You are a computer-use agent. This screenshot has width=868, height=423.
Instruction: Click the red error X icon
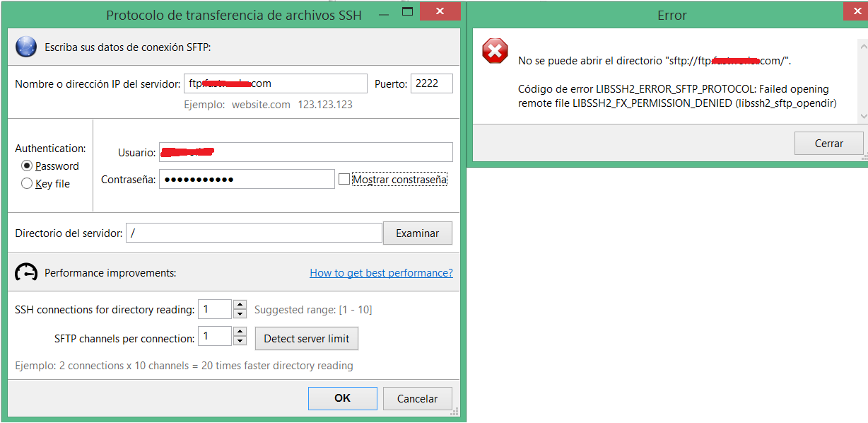click(495, 51)
